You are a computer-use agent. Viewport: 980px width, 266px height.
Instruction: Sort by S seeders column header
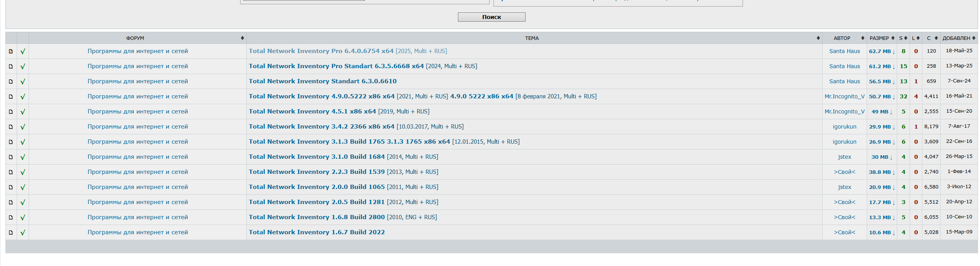(x=903, y=38)
